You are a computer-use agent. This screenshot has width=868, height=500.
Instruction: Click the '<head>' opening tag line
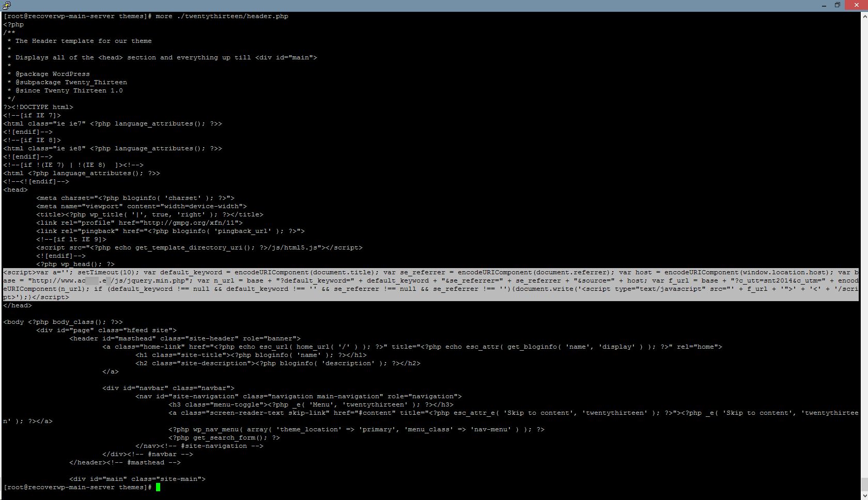click(x=16, y=190)
